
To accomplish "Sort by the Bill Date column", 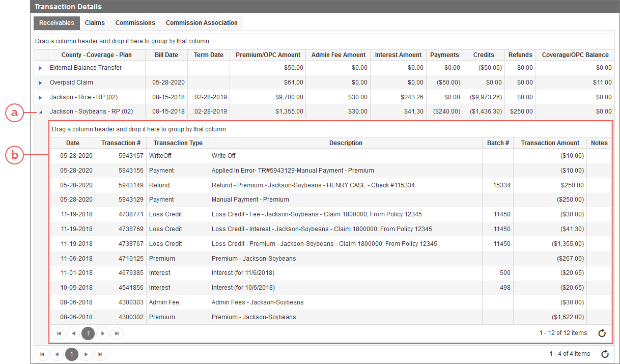I will [x=166, y=54].
